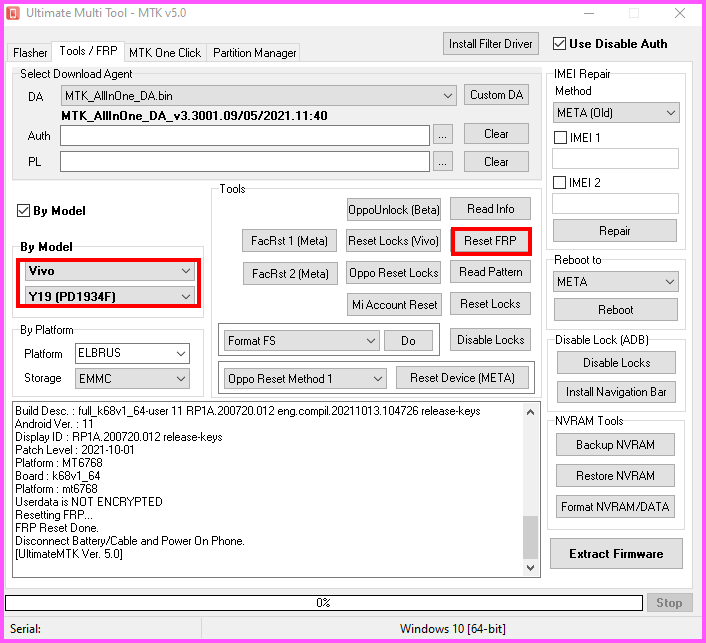Click the 0% progress bar
The image size is (706, 643).
[x=324, y=602]
